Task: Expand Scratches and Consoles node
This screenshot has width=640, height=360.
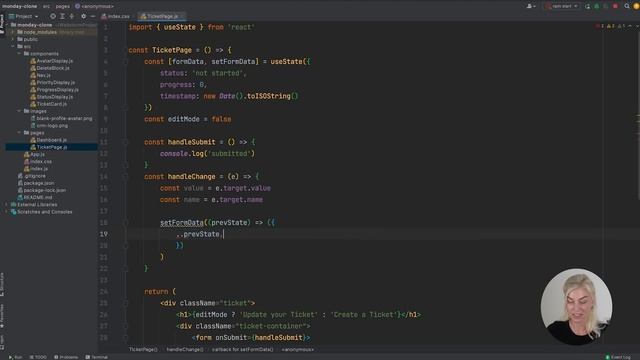Action: point(7,212)
